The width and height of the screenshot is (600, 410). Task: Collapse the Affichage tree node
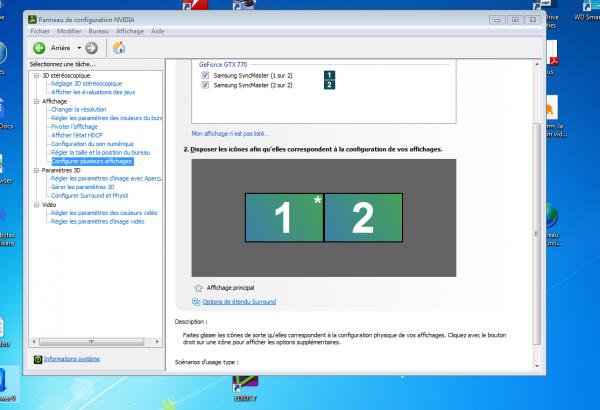[36, 101]
